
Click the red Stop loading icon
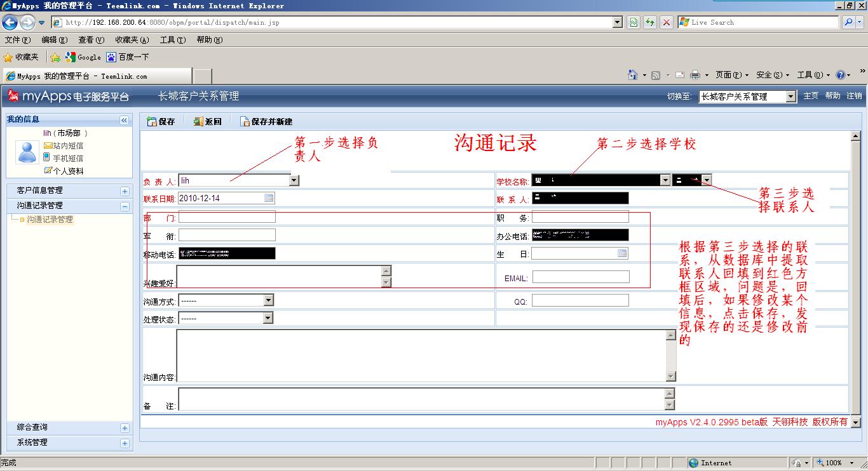click(x=666, y=22)
